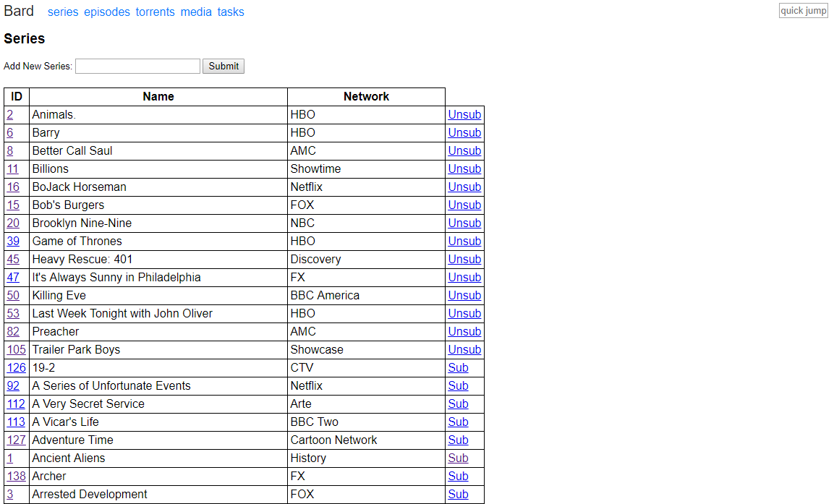Unsubscribe from Trailer Park Boys
834x504 pixels.
pyautogui.click(x=464, y=349)
